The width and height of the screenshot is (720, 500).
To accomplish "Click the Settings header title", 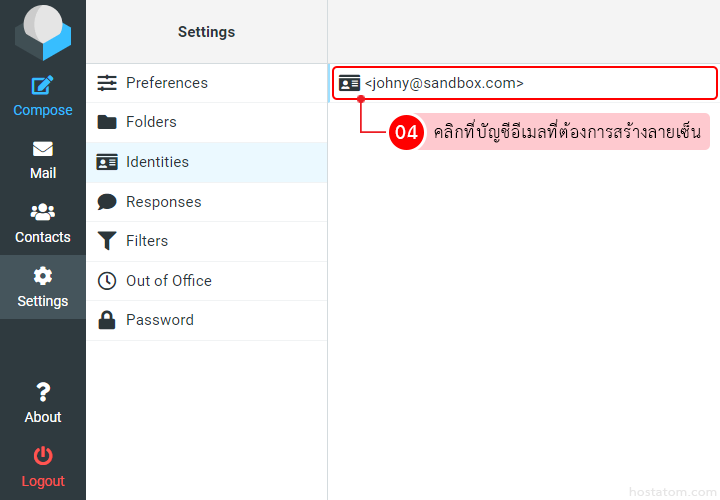I will point(206,32).
